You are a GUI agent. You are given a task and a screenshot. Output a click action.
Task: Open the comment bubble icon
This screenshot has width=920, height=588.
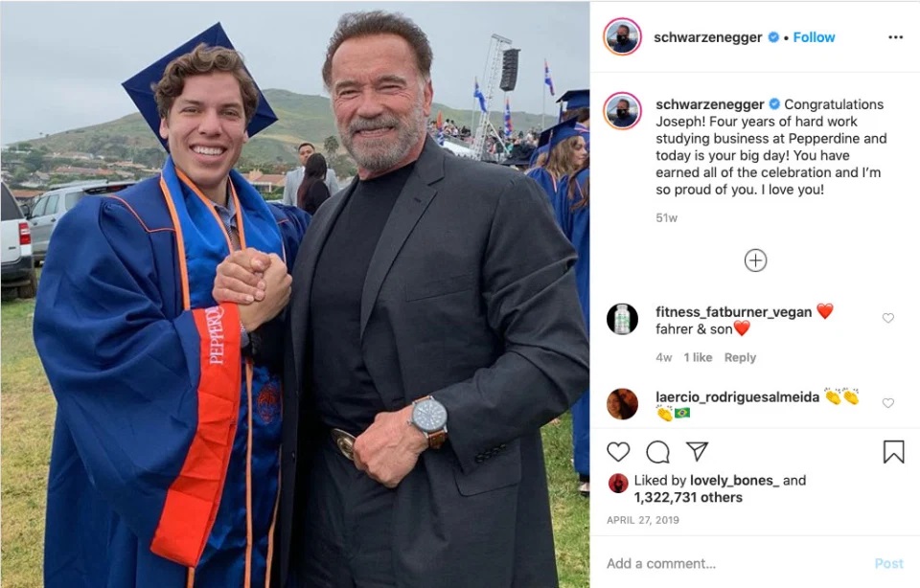pyautogui.click(x=657, y=452)
